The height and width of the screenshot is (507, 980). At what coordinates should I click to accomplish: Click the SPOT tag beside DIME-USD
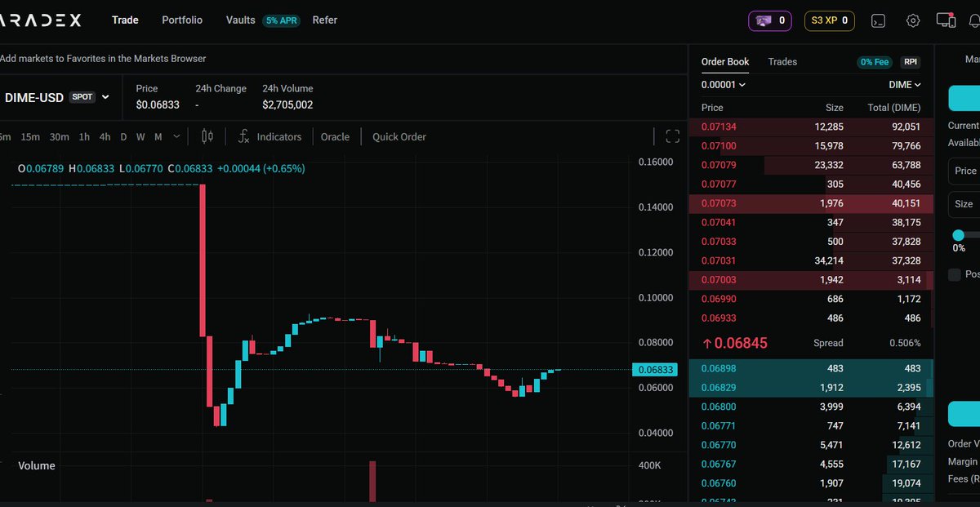pyautogui.click(x=82, y=97)
